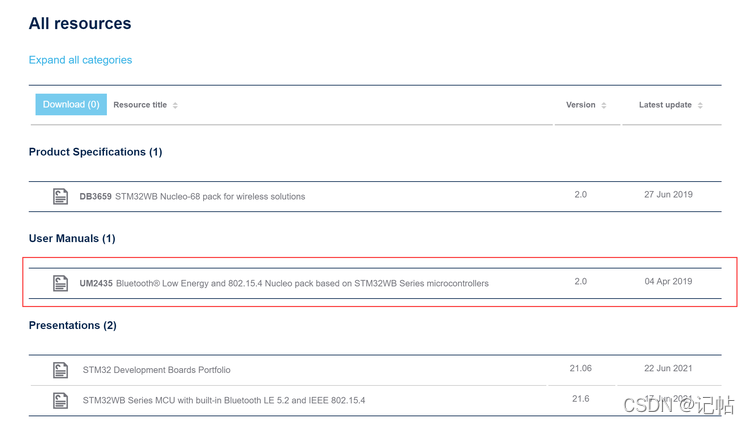750x424 pixels.
Task: Expand all categories link
Action: (x=80, y=60)
